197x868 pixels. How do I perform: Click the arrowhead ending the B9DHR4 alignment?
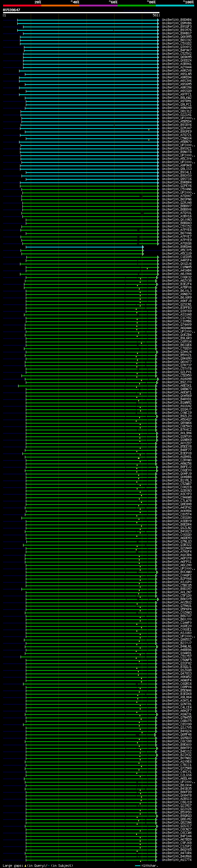158,20
